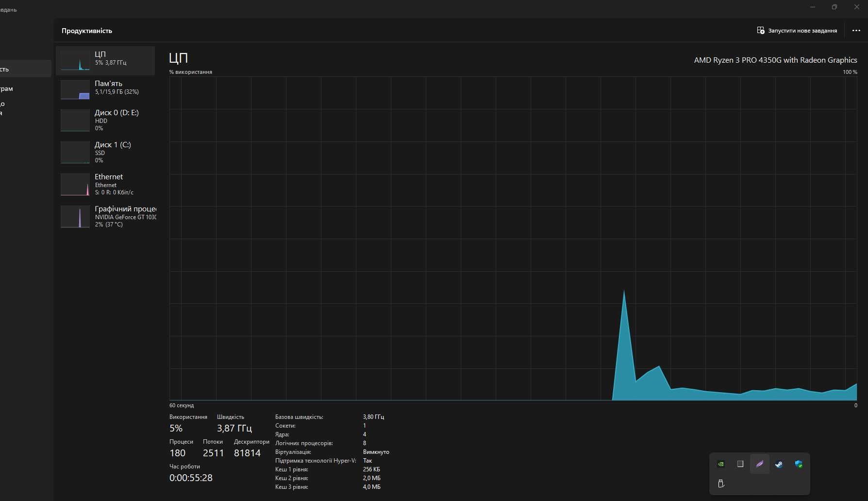Click the value 8 beside Логічних процесорів
Image resolution: width=868 pixels, height=501 pixels.
365,443
